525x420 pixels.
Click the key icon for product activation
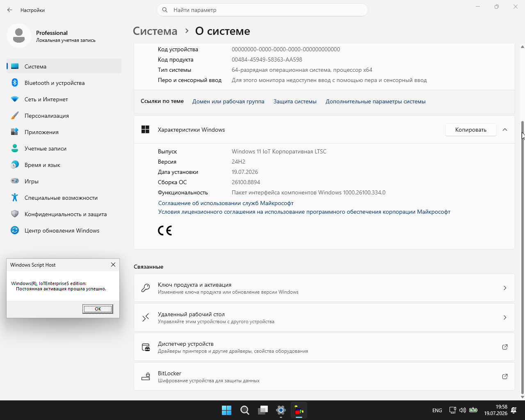coord(146,288)
